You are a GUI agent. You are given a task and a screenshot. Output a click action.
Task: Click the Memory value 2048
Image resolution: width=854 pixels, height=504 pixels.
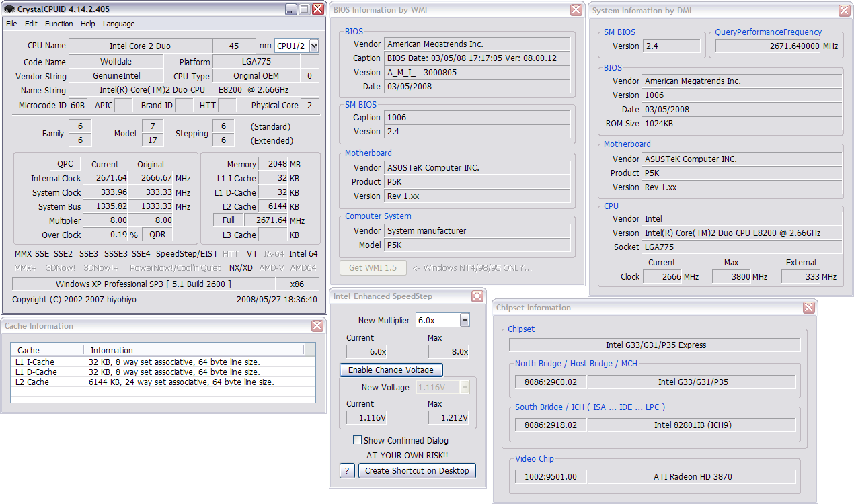pyautogui.click(x=273, y=164)
